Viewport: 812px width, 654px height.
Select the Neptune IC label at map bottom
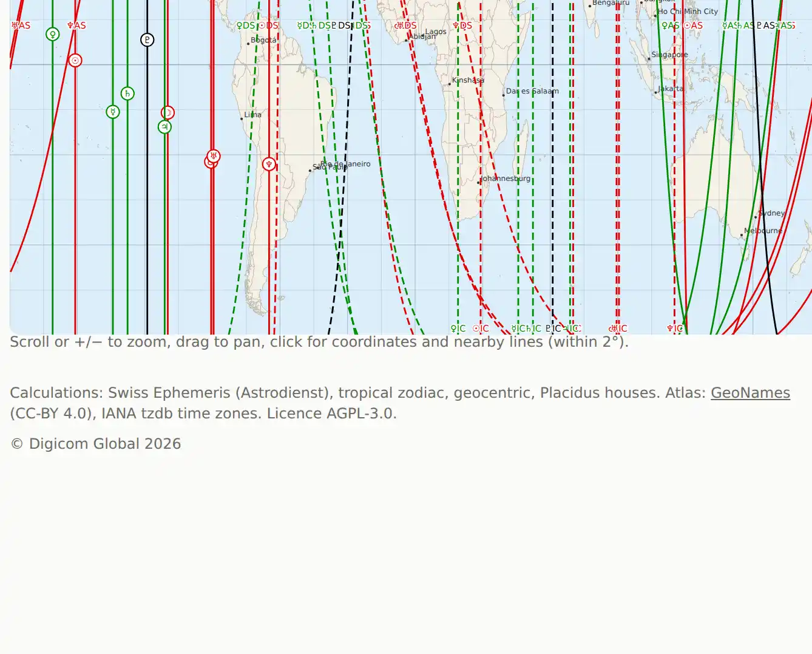675,329
